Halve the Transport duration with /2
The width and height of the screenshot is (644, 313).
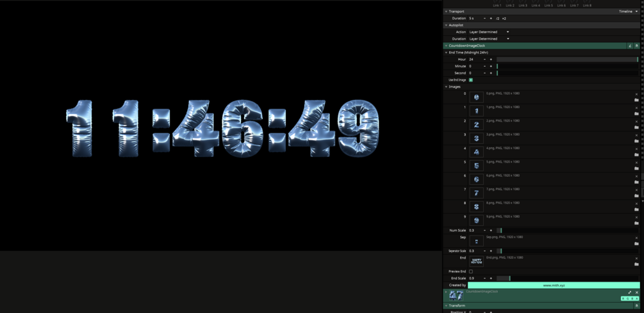[497, 19]
